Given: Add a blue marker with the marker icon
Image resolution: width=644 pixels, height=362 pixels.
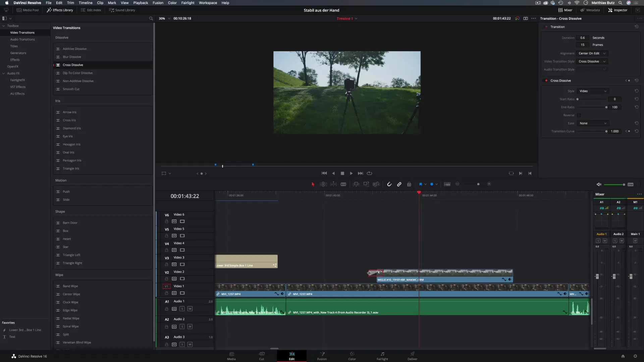Looking at the screenshot, I should click(x=432, y=184).
